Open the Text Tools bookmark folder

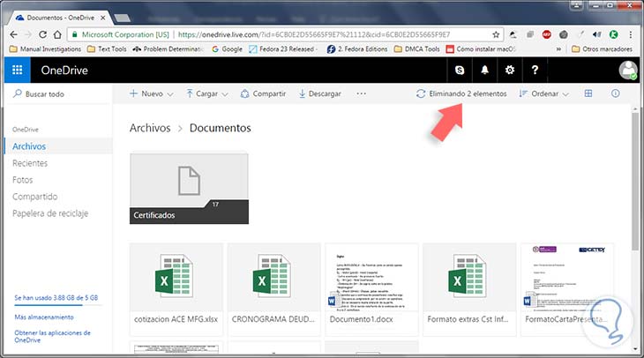(x=107, y=48)
